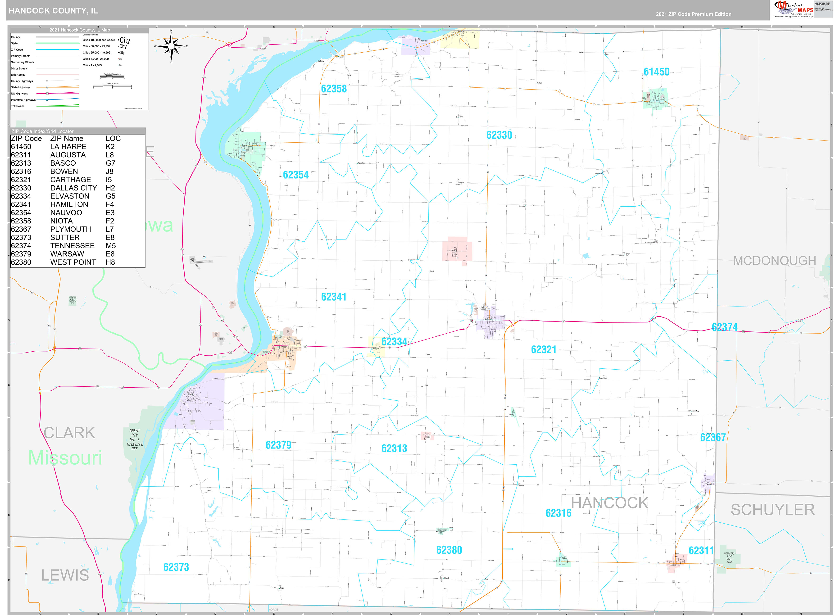
Task: Click the County Highways marker symbol in legend
Action: [47, 81]
